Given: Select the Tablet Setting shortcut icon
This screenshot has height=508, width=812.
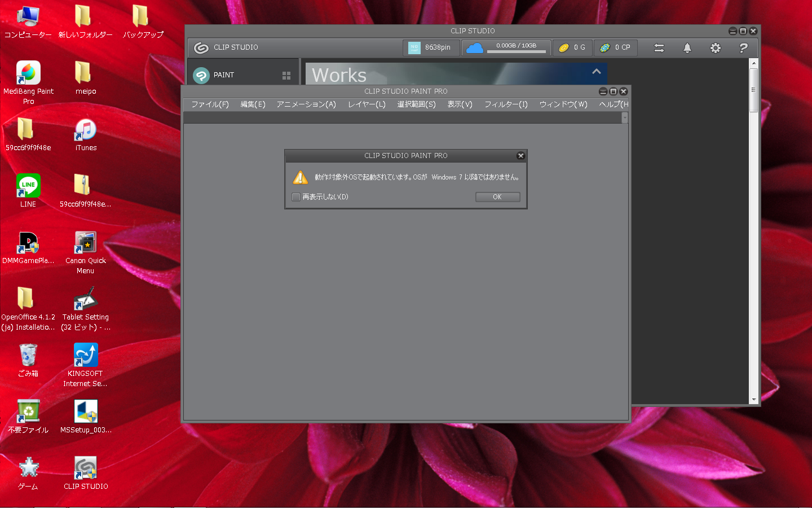Looking at the screenshot, I should [x=86, y=309].
